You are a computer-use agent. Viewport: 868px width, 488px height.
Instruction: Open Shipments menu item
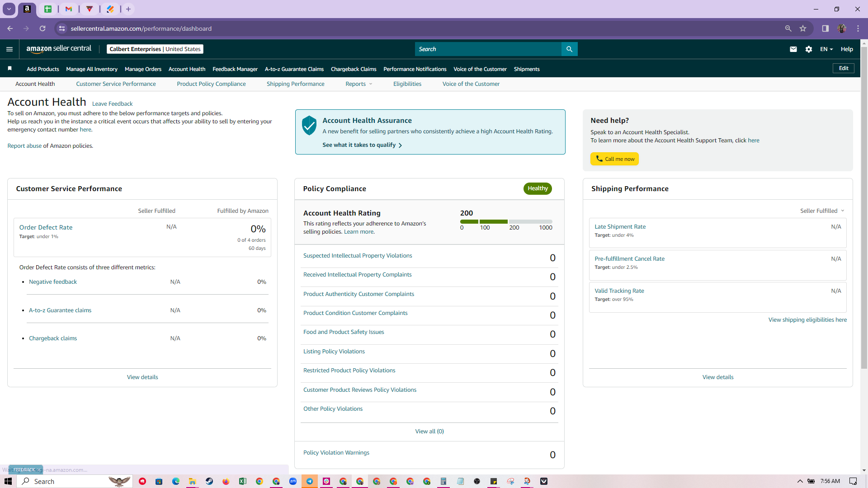(x=527, y=69)
